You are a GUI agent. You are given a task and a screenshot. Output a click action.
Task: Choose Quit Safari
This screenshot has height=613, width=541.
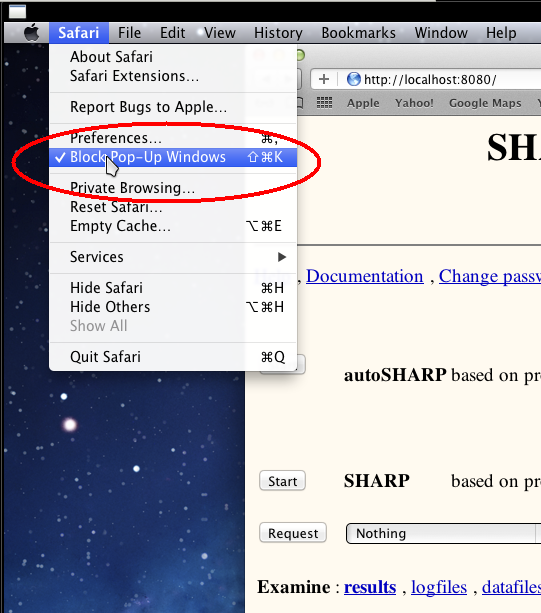tap(173, 357)
